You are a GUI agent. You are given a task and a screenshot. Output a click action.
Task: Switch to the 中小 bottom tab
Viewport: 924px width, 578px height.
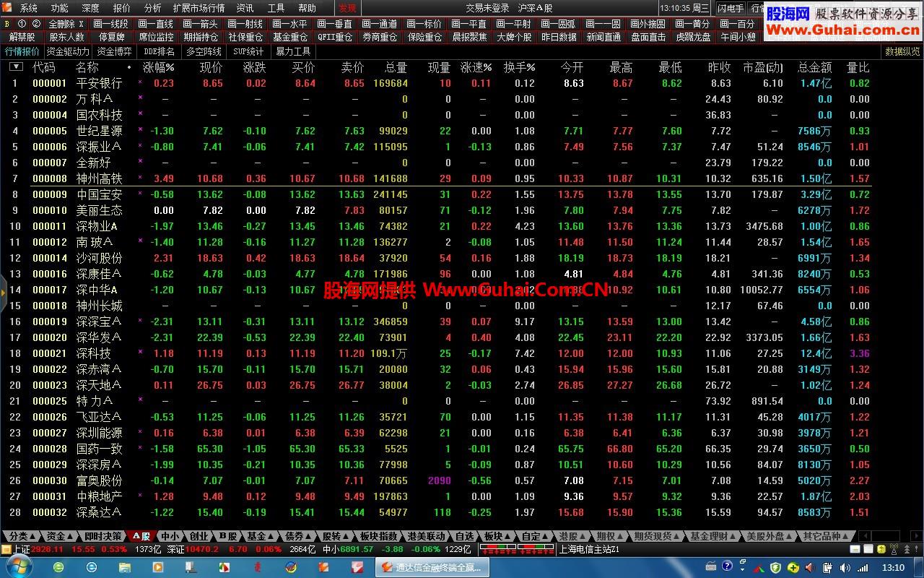(x=170, y=536)
